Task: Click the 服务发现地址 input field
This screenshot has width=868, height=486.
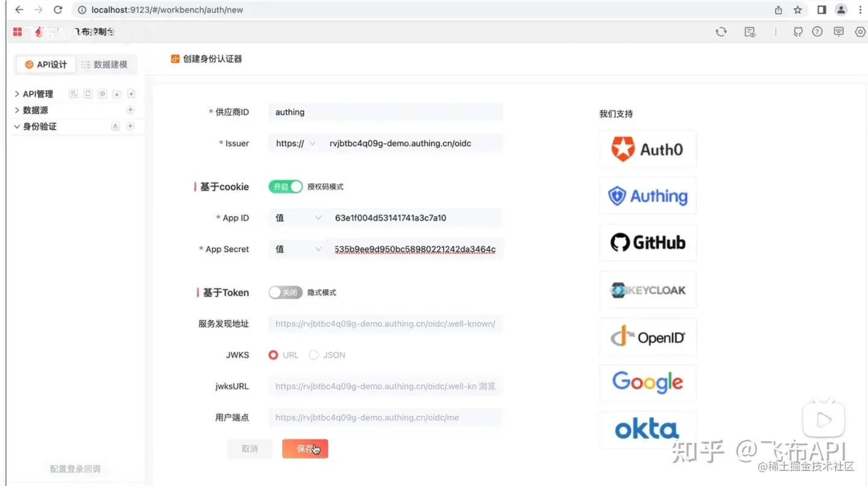Action: (x=385, y=324)
